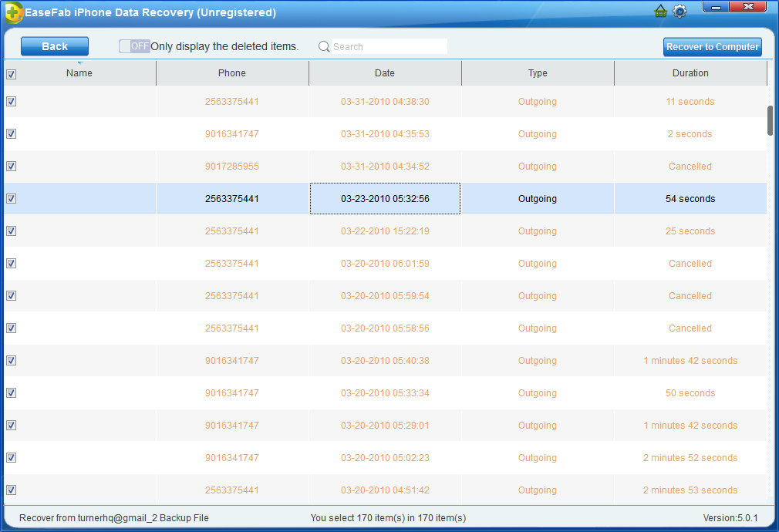
Task: Sort the list by Date column
Action: point(385,73)
